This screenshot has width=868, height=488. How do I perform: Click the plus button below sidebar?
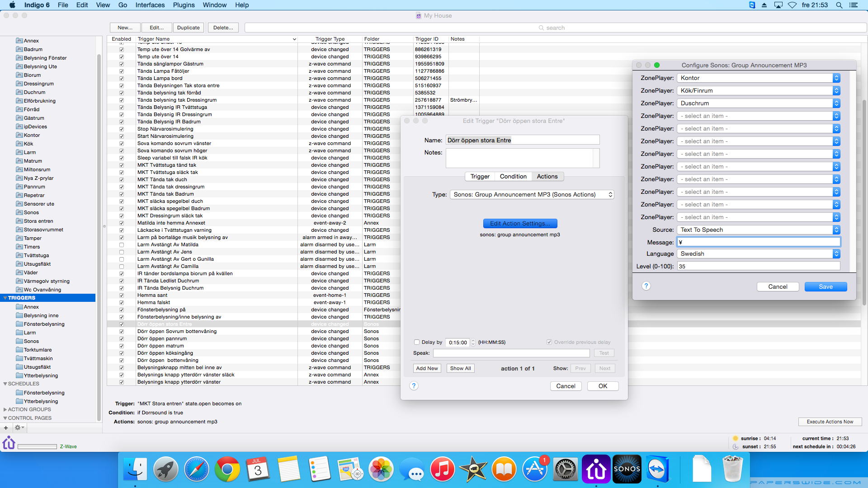(x=6, y=427)
